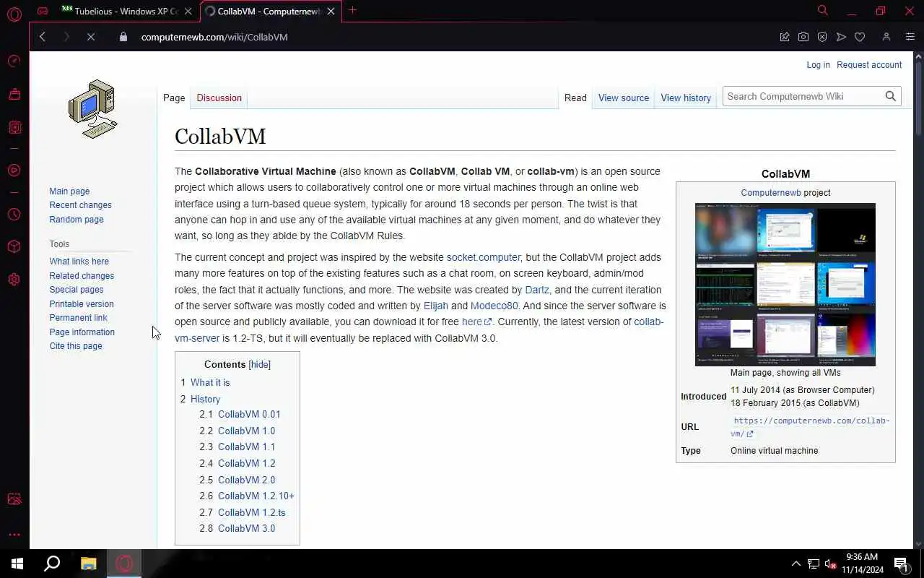Open the View source tab
The height and width of the screenshot is (578, 924).
pos(624,98)
